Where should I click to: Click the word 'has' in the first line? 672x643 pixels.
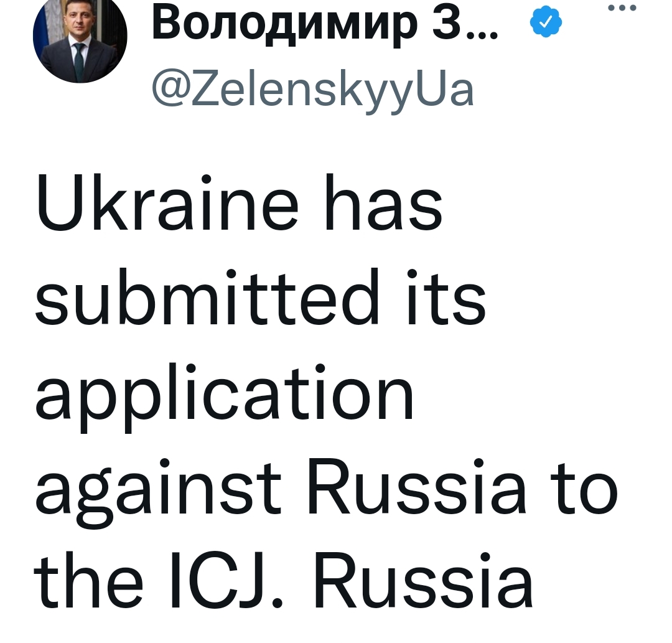[x=383, y=202]
